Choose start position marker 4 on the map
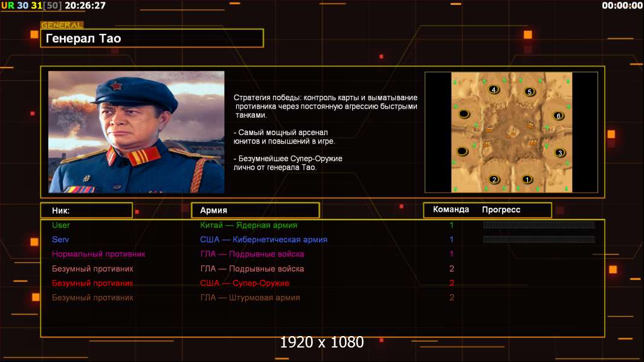Image resolution: width=644 pixels, height=362 pixels. (494, 89)
